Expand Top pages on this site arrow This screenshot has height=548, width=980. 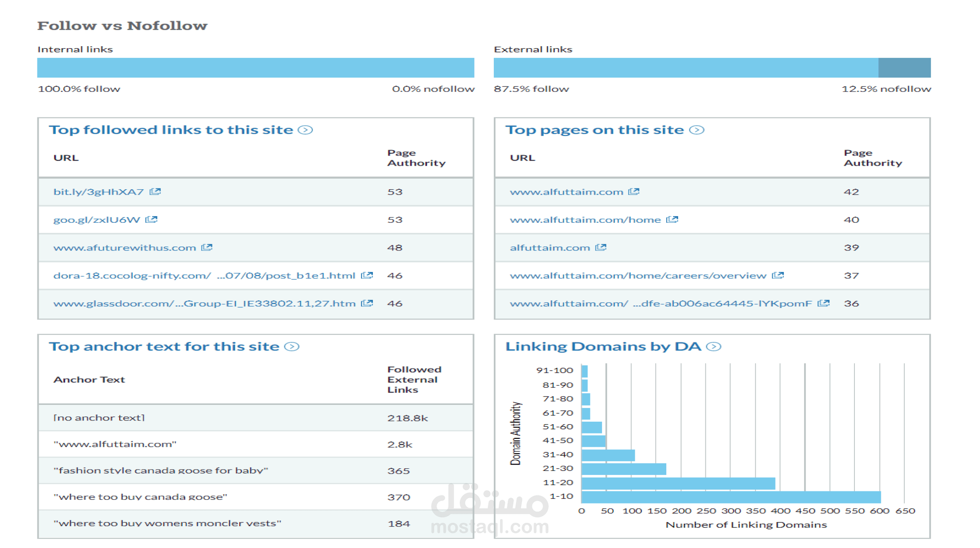697,130
